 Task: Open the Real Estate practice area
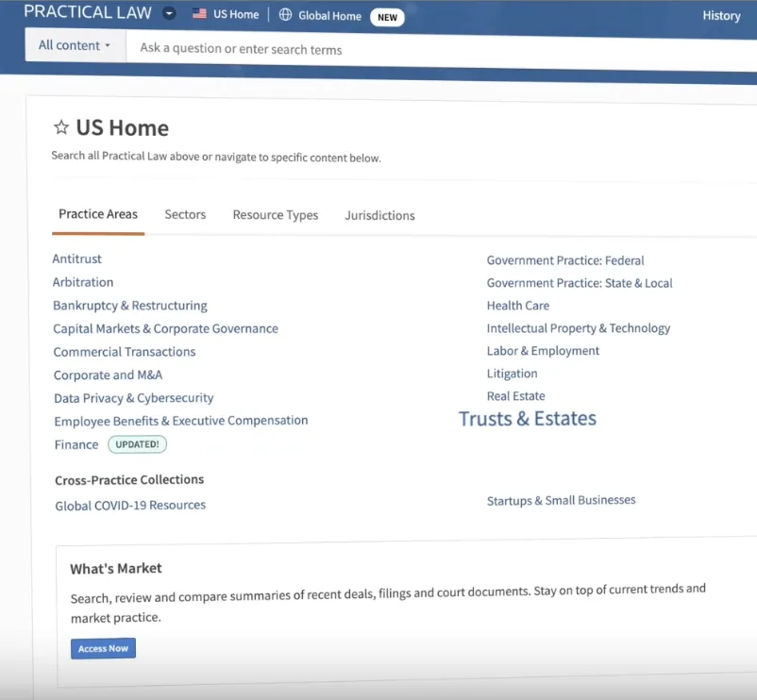coord(516,396)
